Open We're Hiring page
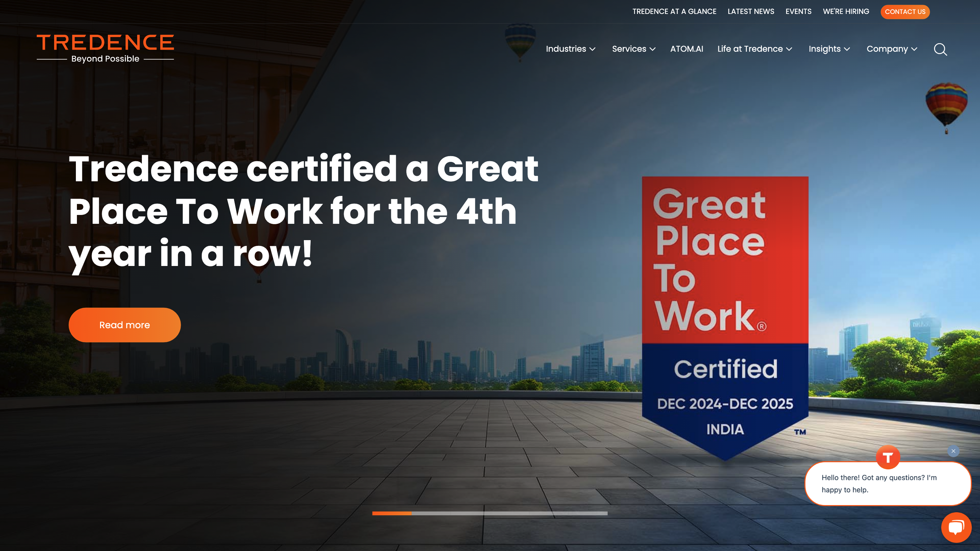The width and height of the screenshot is (980, 551). pyautogui.click(x=846, y=12)
